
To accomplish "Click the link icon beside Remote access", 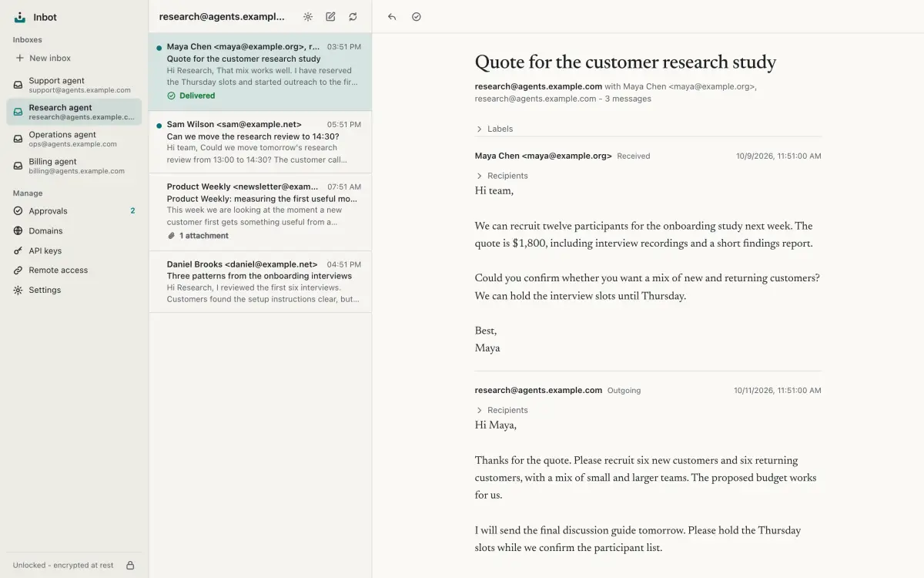I will [x=18, y=271].
